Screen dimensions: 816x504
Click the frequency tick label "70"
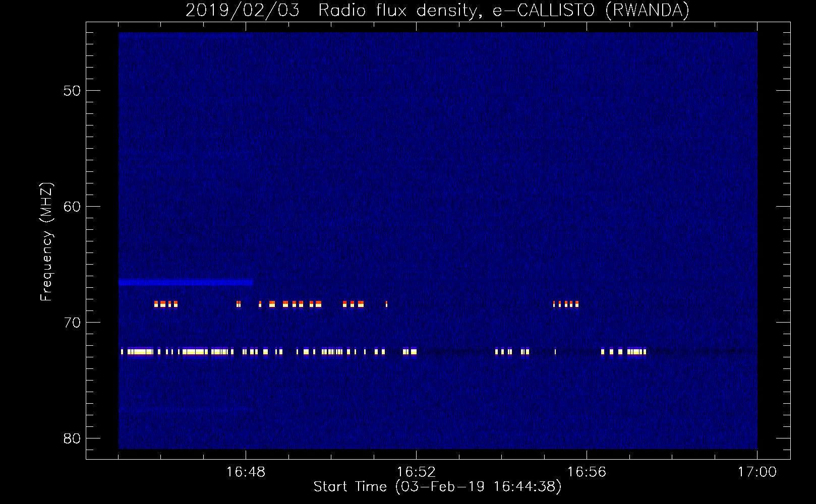[x=72, y=323]
